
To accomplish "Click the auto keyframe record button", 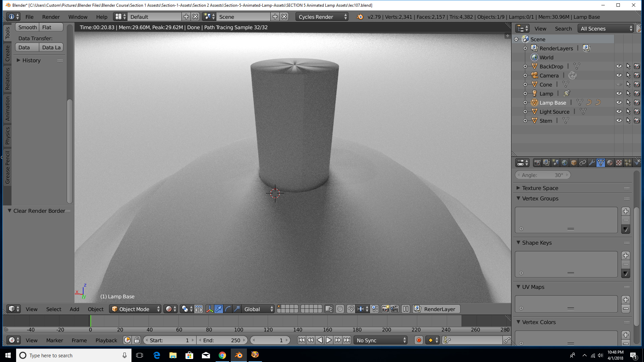I will click(419, 340).
